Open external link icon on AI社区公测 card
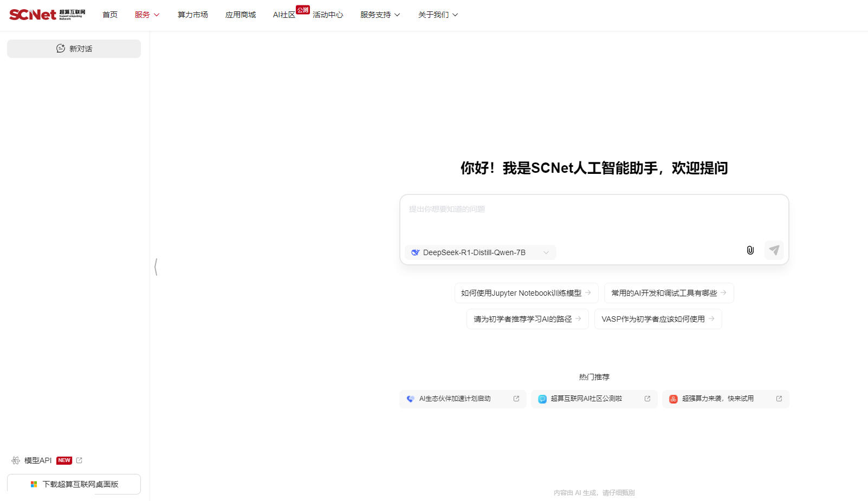The image size is (868, 501). [x=647, y=399]
